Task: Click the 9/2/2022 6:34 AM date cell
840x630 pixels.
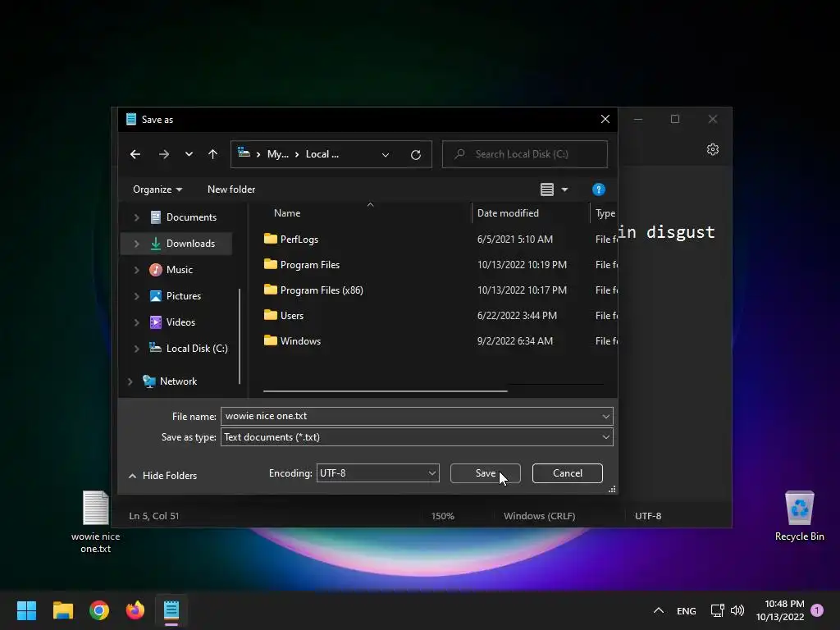Action: (x=515, y=340)
